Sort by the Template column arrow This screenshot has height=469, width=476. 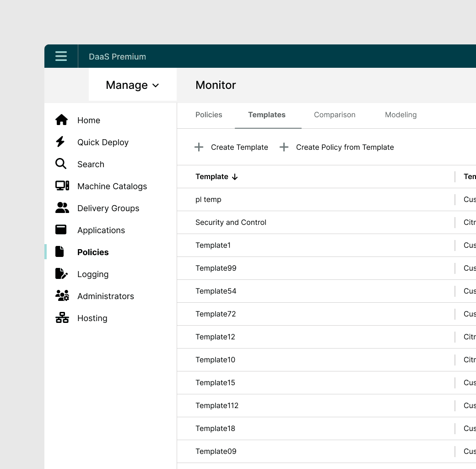235,177
